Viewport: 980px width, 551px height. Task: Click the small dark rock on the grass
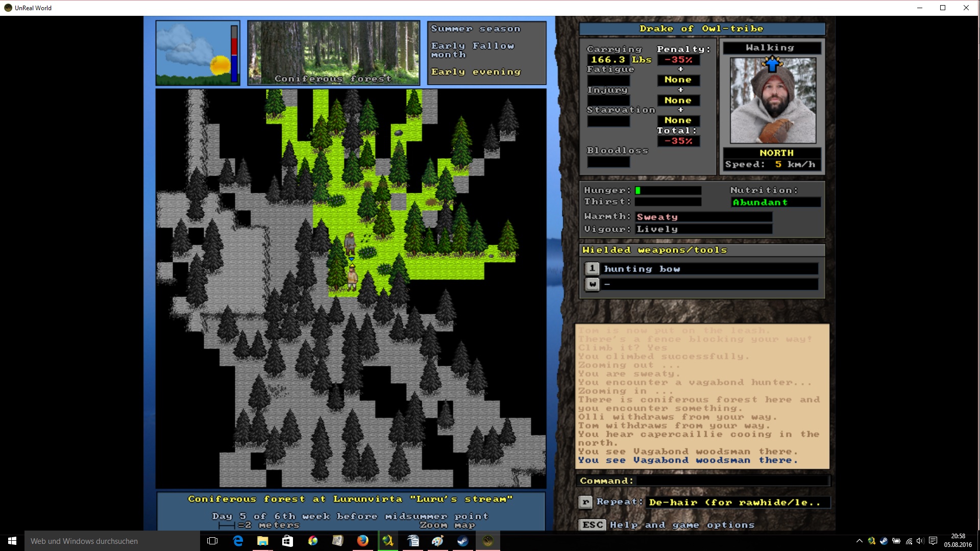pos(399,133)
